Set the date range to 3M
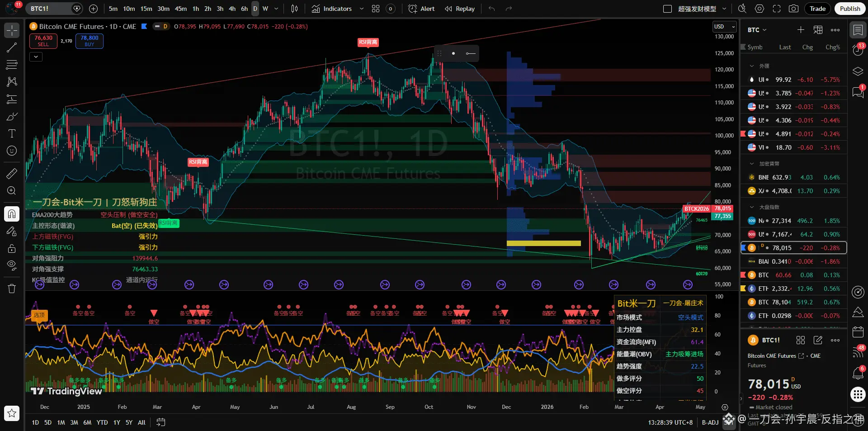This screenshot has width=868, height=431. pos(74,422)
